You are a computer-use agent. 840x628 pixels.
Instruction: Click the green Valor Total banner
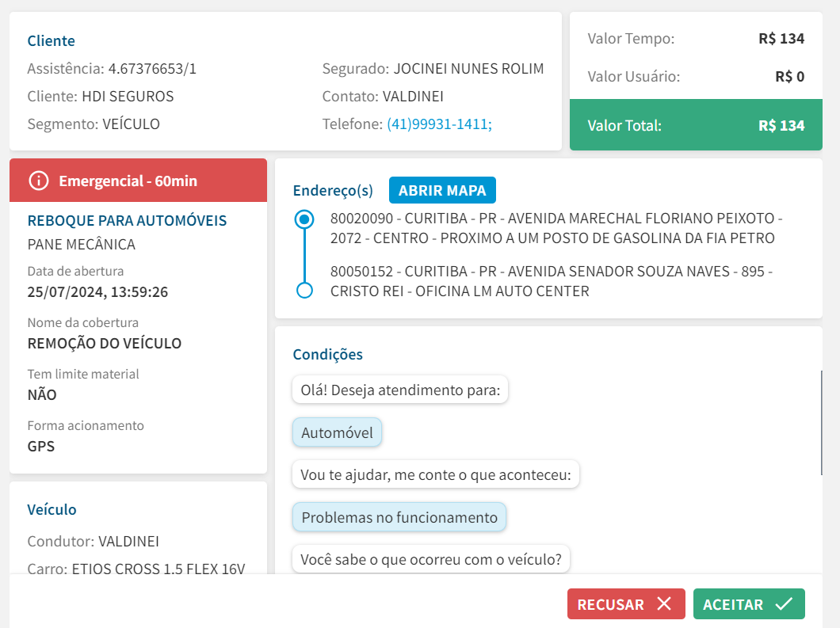click(695, 125)
